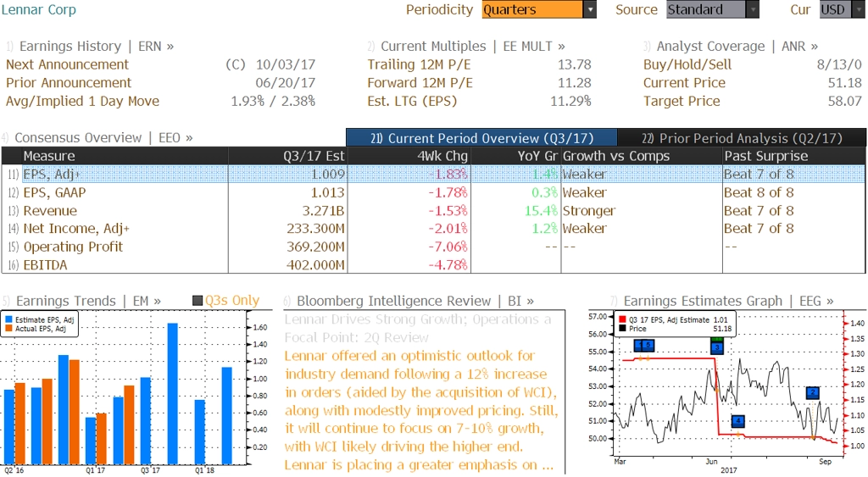Image resolution: width=868 pixels, height=477 pixels.
Task: Click Forward 12M P/E value 11.28
Action: click(574, 83)
